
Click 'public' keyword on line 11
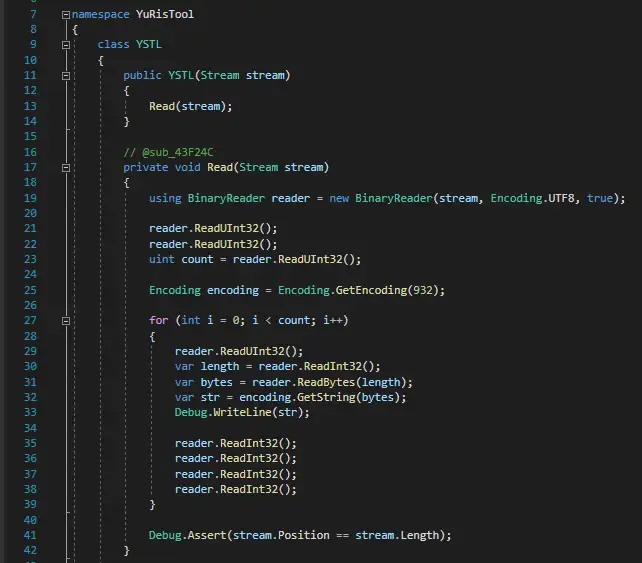point(142,75)
